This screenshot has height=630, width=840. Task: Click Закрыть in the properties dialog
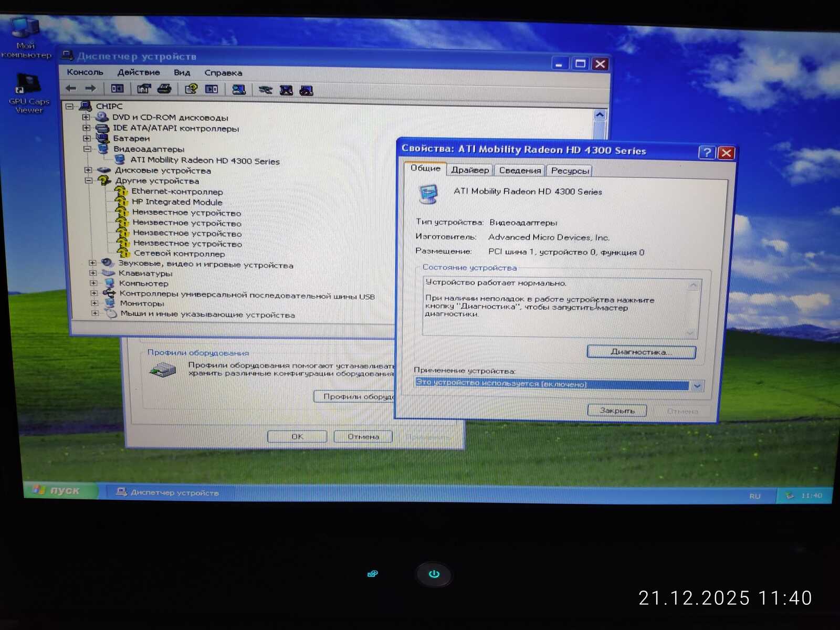[x=617, y=411]
